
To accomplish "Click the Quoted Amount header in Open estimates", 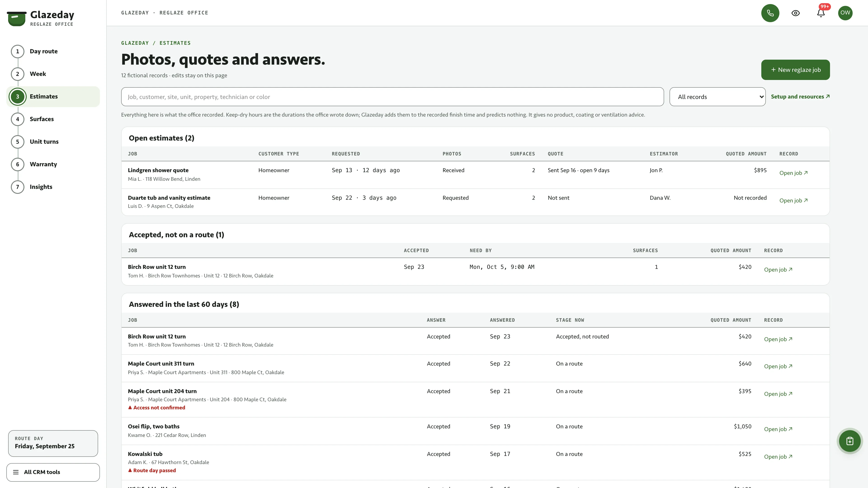I will tap(746, 154).
